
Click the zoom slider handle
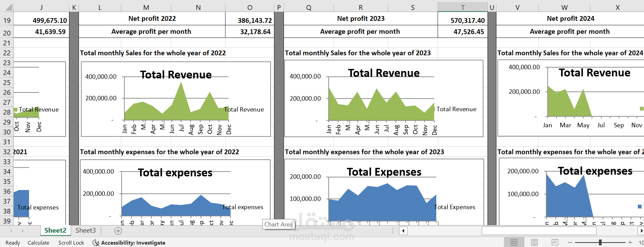tap(600, 243)
